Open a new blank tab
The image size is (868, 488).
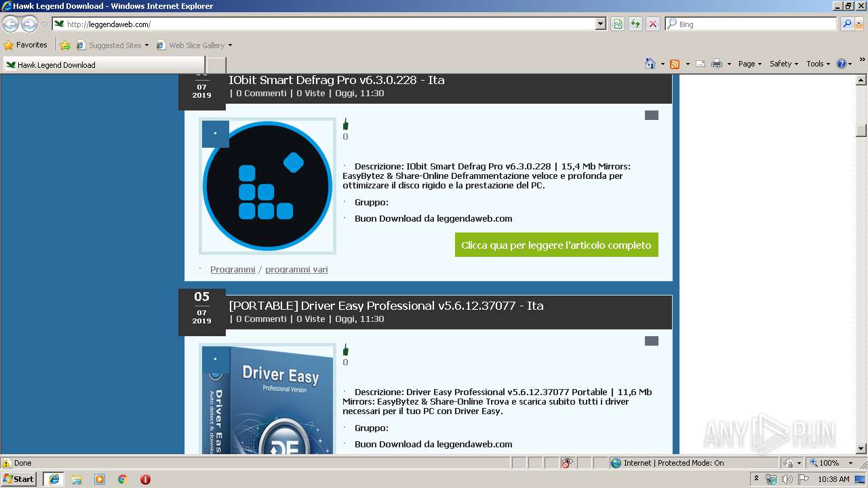[x=216, y=65]
